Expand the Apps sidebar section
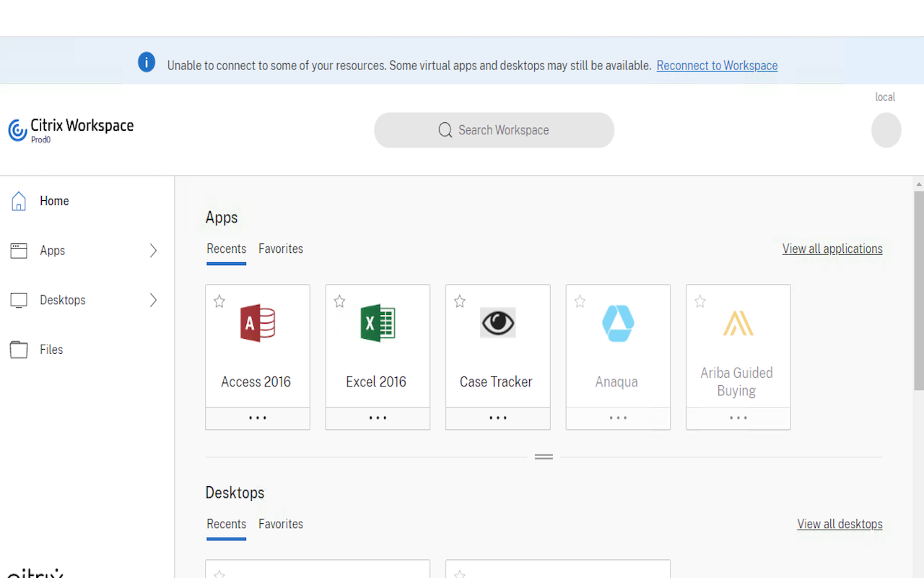The height and width of the screenshot is (578, 924). click(x=153, y=250)
